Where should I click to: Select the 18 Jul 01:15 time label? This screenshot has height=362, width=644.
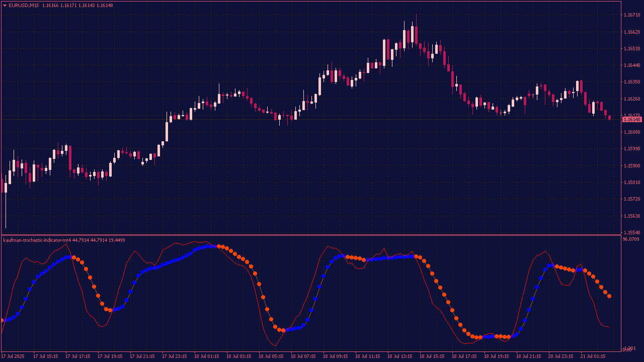pyautogui.click(x=207, y=356)
